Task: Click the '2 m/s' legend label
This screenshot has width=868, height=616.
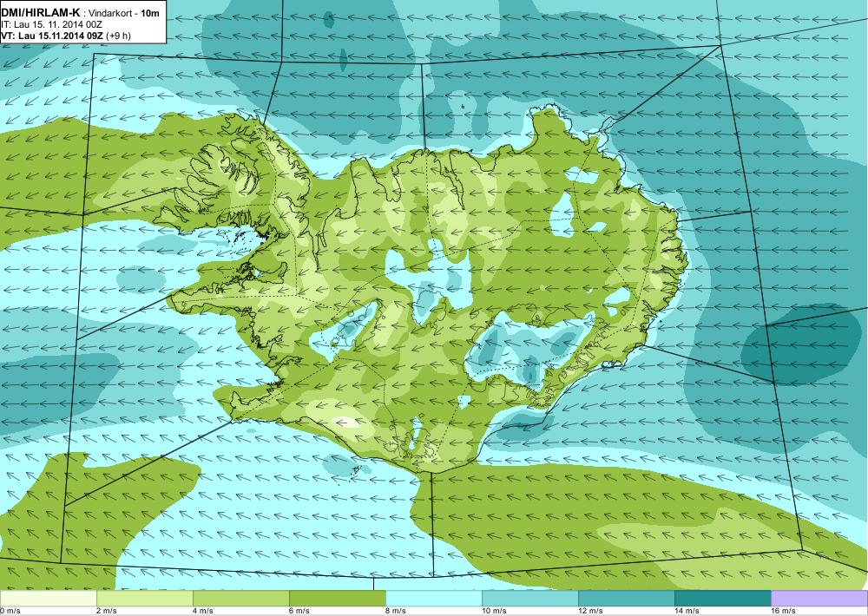Action: 107,611
